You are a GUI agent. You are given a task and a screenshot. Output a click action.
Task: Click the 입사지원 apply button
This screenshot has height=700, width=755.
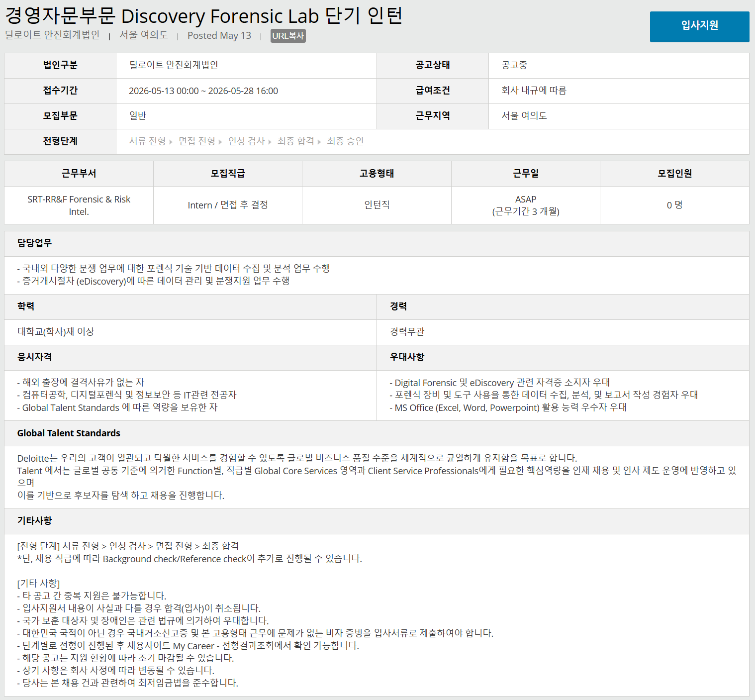click(699, 26)
